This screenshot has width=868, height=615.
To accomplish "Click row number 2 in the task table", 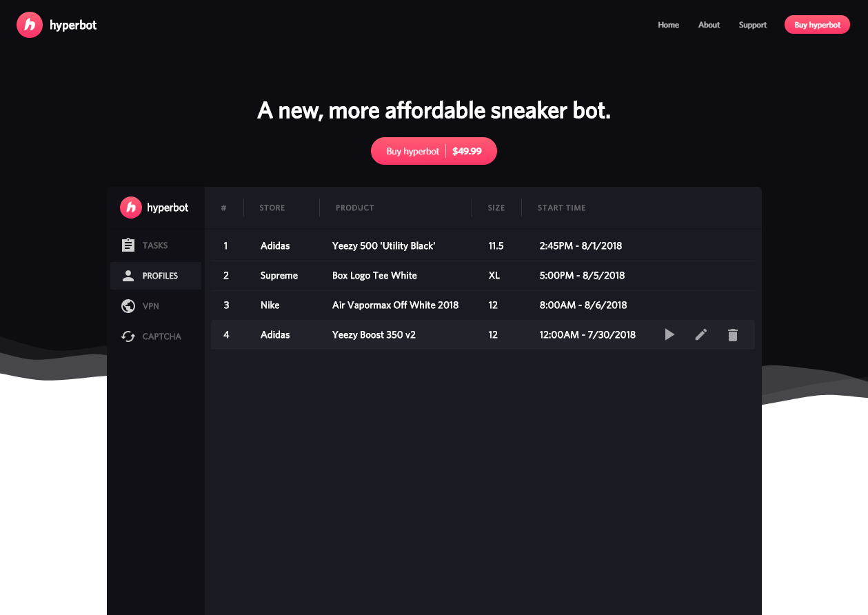I will coord(226,276).
